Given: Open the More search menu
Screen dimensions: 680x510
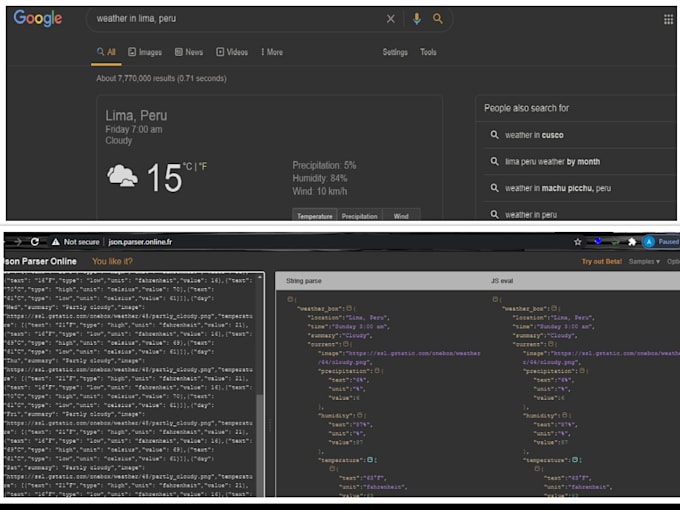Looking at the screenshot, I should (x=272, y=52).
